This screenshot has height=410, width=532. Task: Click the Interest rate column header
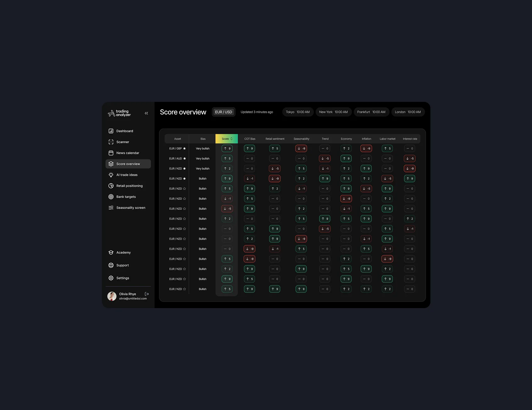(410, 139)
